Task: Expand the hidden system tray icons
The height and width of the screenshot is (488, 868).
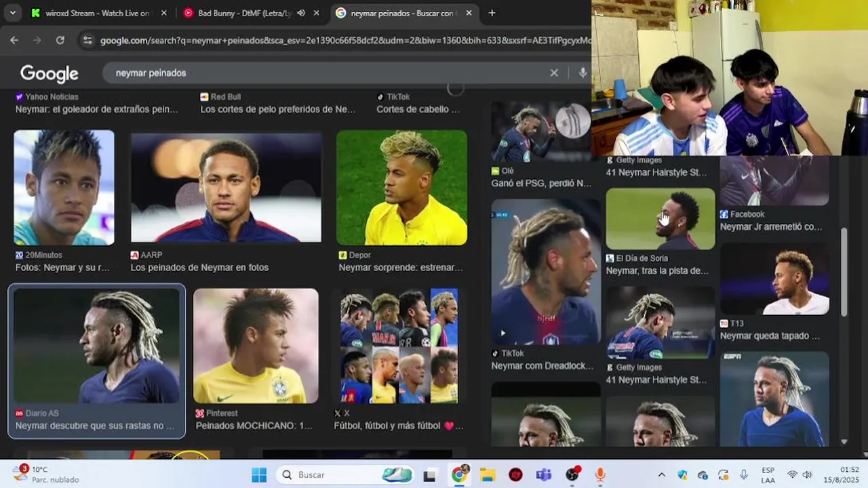Action: click(x=661, y=475)
